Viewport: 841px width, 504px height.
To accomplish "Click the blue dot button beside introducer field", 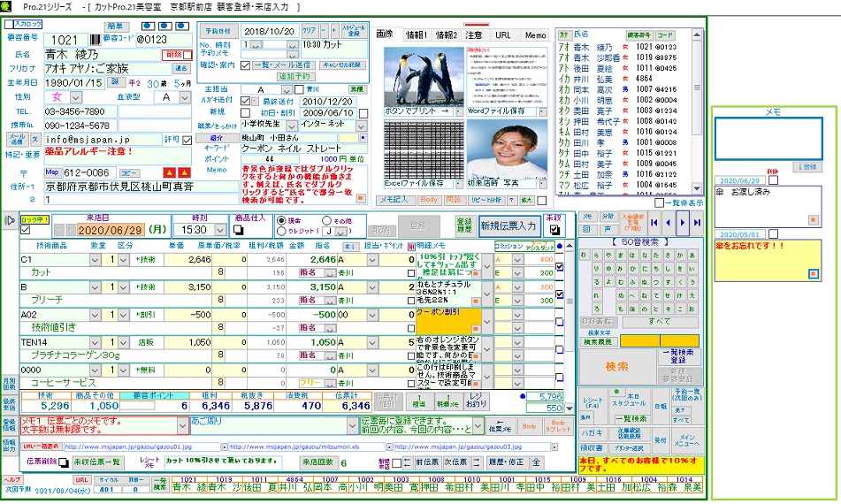I will pos(363,138).
